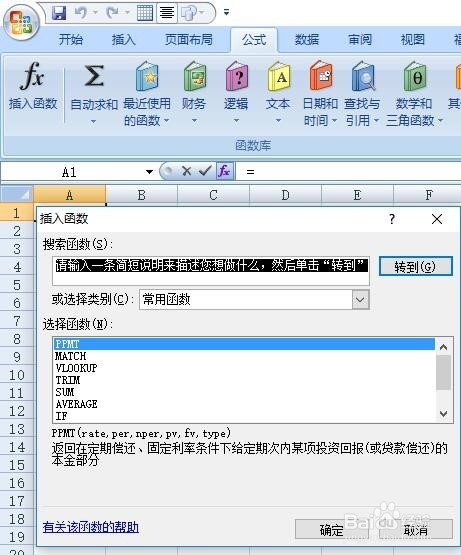
Task: Expand the Logical functions dropdown arrow
Action: pos(236,121)
